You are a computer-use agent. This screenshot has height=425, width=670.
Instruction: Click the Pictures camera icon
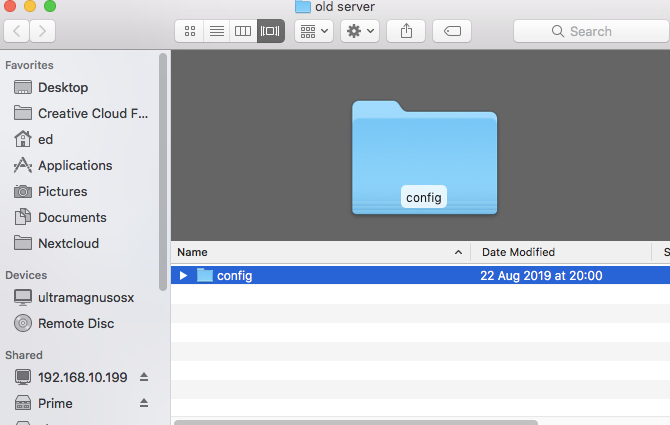click(23, 191)
